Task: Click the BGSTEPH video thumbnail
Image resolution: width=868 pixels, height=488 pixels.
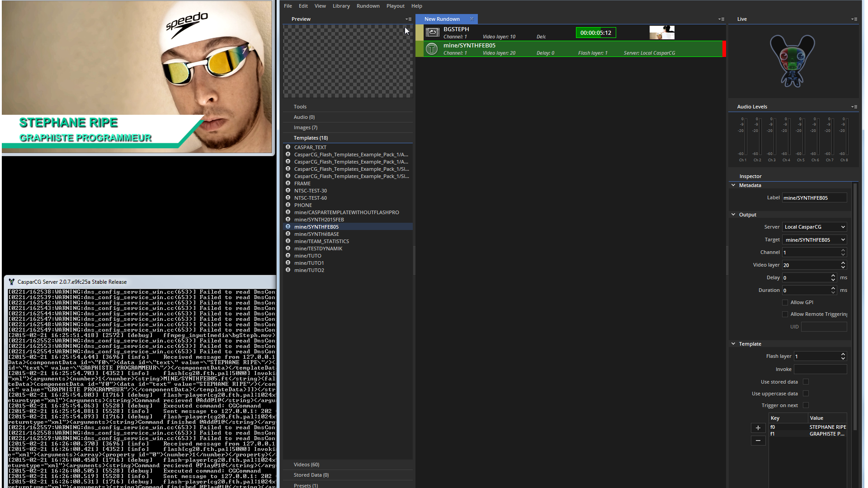Action: point(662,33)
